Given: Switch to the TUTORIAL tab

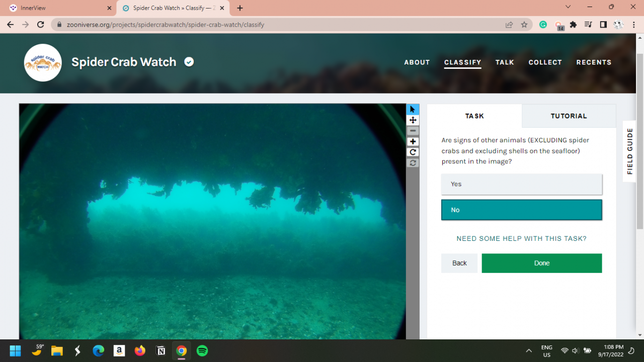Looking at the screenshot, I should tap(569, 116).
